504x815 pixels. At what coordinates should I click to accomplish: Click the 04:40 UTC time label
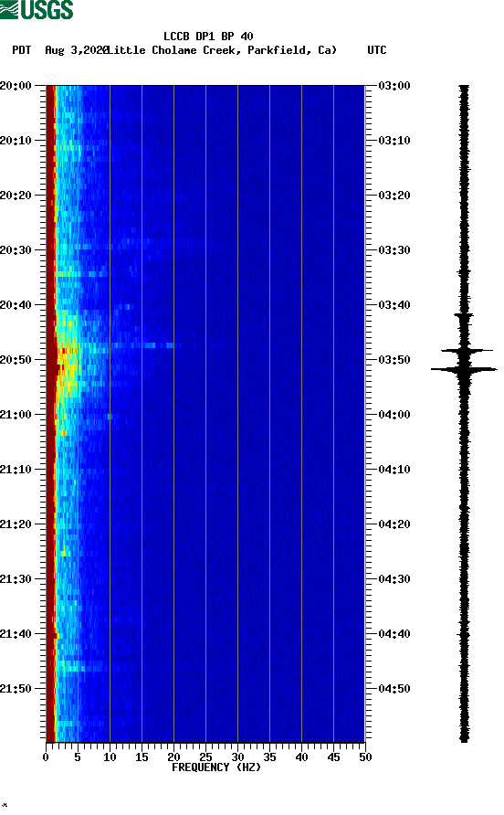(394, 634)
